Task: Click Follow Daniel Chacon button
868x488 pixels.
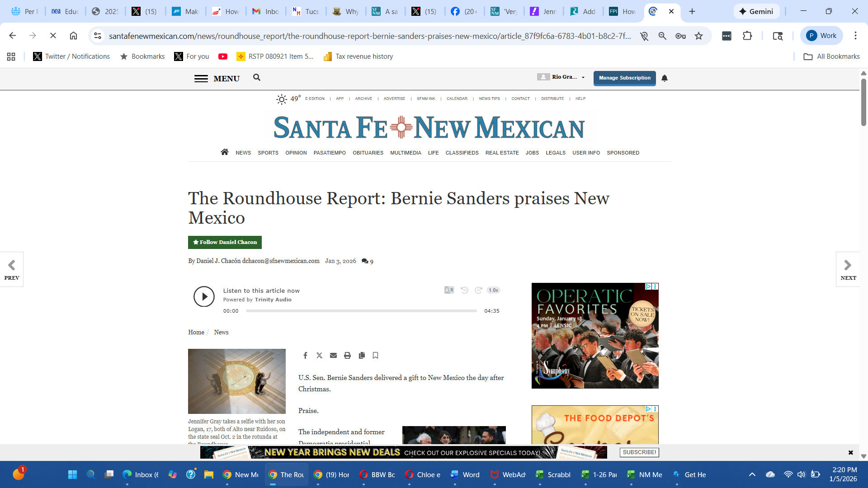Action: (225, 242)
